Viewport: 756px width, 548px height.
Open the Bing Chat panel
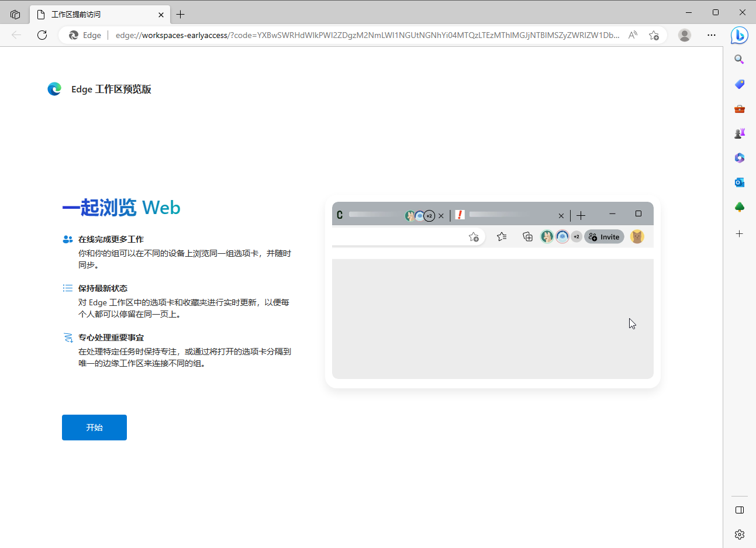739,35
